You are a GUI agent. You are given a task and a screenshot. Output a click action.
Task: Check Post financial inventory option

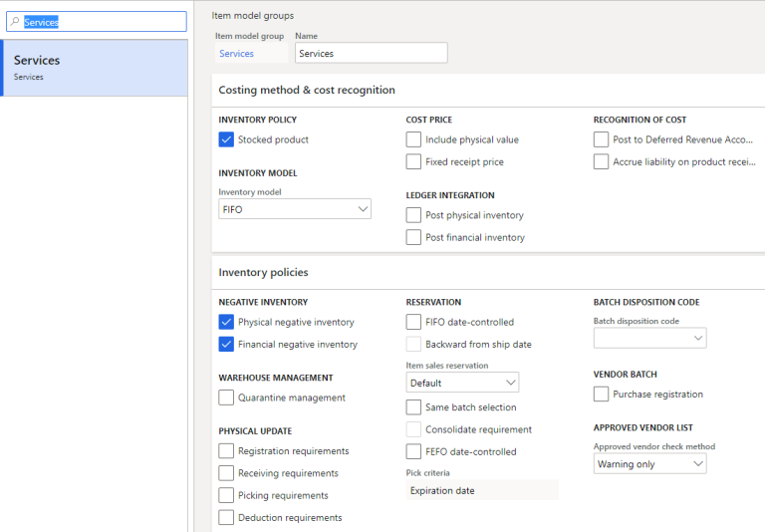tap(413, 237)
